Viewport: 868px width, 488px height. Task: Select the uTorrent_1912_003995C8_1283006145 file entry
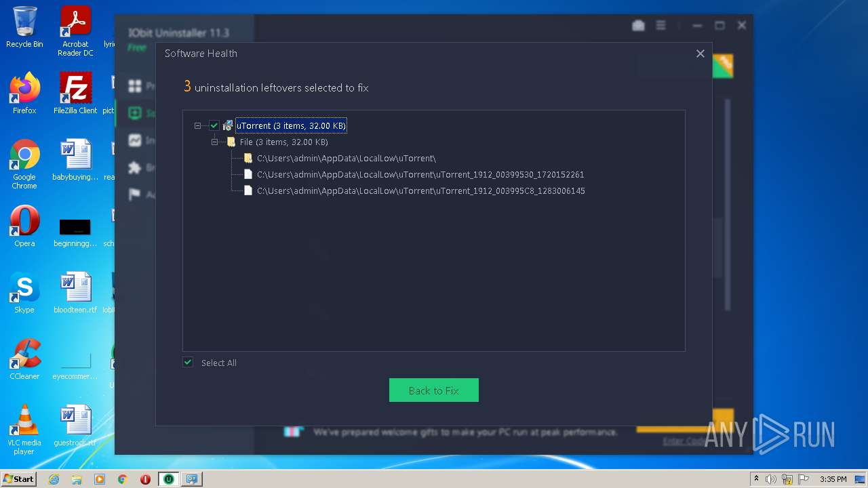420,190
